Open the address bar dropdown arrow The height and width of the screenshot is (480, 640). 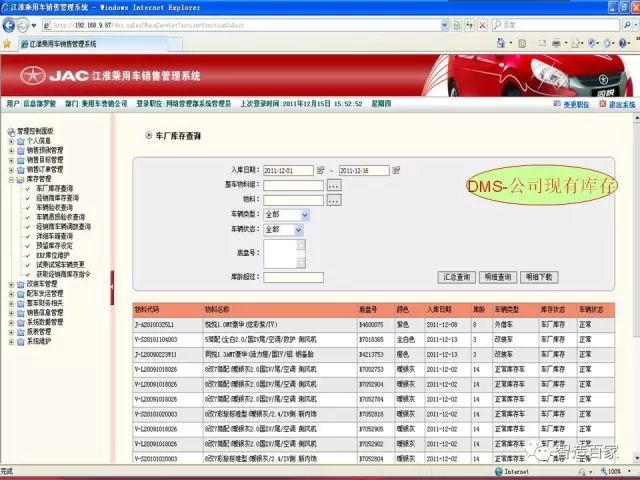click(444, 25)
